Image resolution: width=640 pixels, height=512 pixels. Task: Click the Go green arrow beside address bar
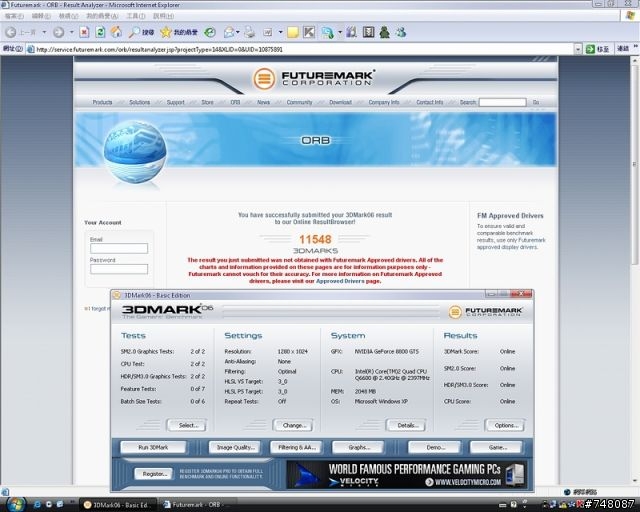tap(590, 49)
